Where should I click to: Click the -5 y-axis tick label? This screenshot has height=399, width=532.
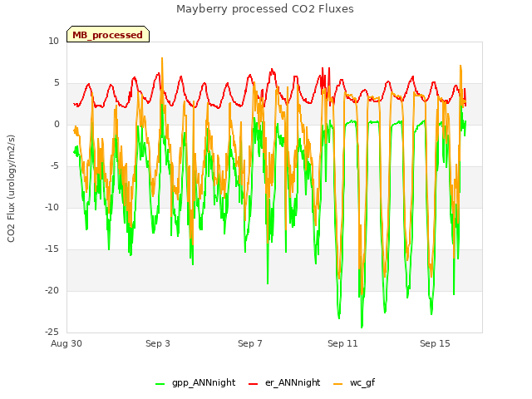(x=55, y=166)
